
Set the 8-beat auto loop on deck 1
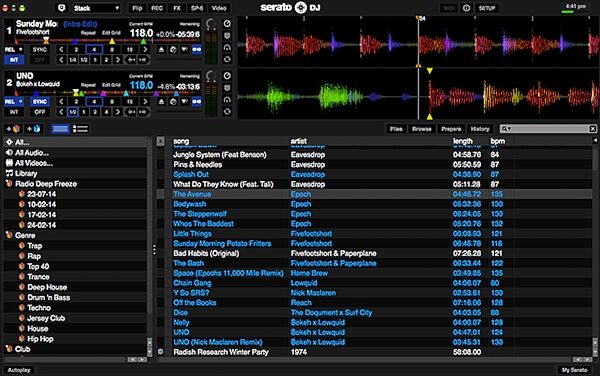[x=112, y=50]
